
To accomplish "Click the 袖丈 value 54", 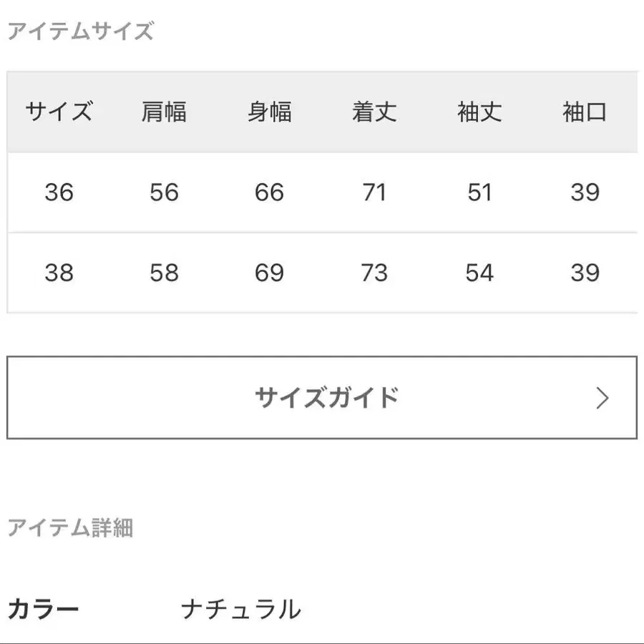I will [480, 273].
